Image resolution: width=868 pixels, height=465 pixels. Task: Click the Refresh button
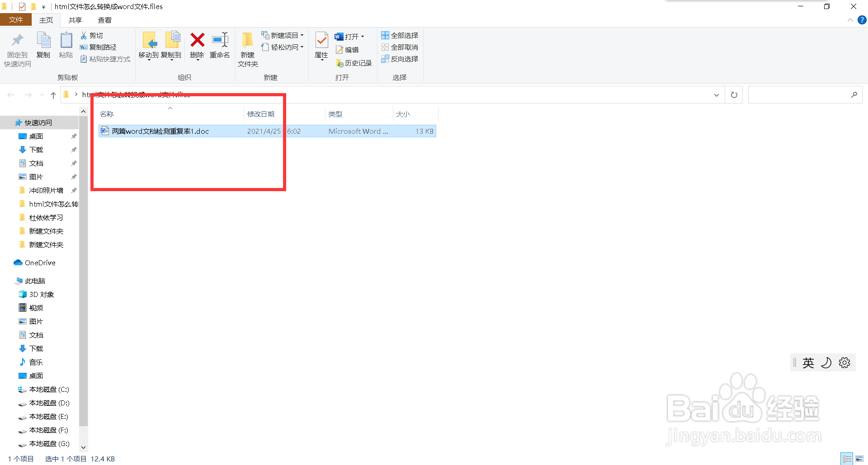click(734, 95)
